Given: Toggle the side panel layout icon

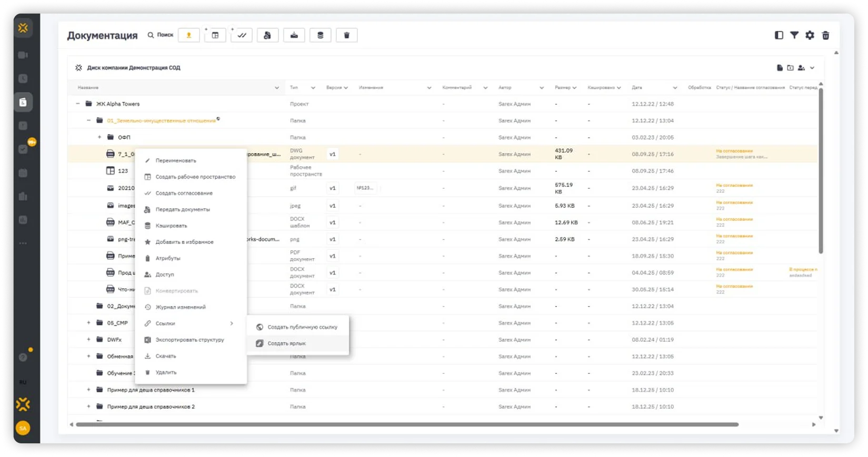Looking at the screenshot, I should (779, 35).
